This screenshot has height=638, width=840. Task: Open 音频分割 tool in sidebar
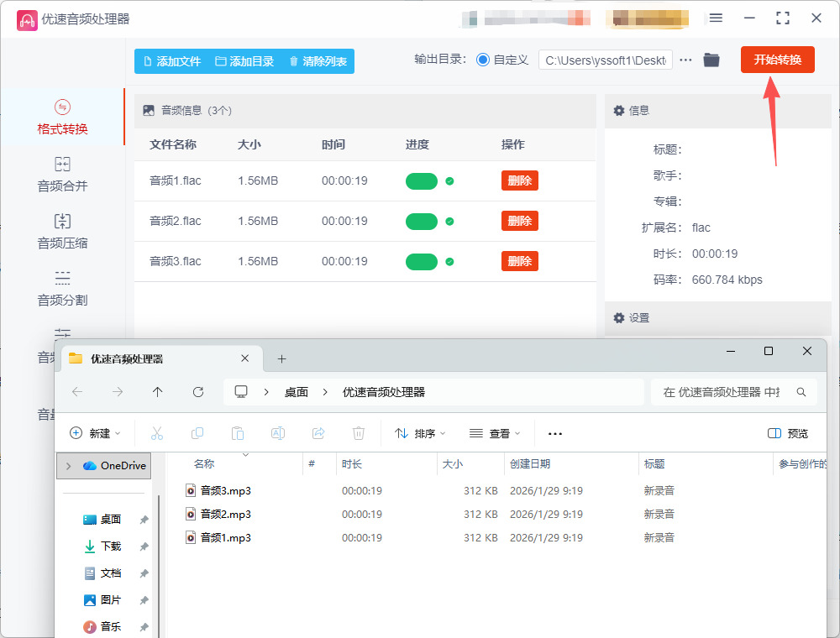tap(62, 289)
